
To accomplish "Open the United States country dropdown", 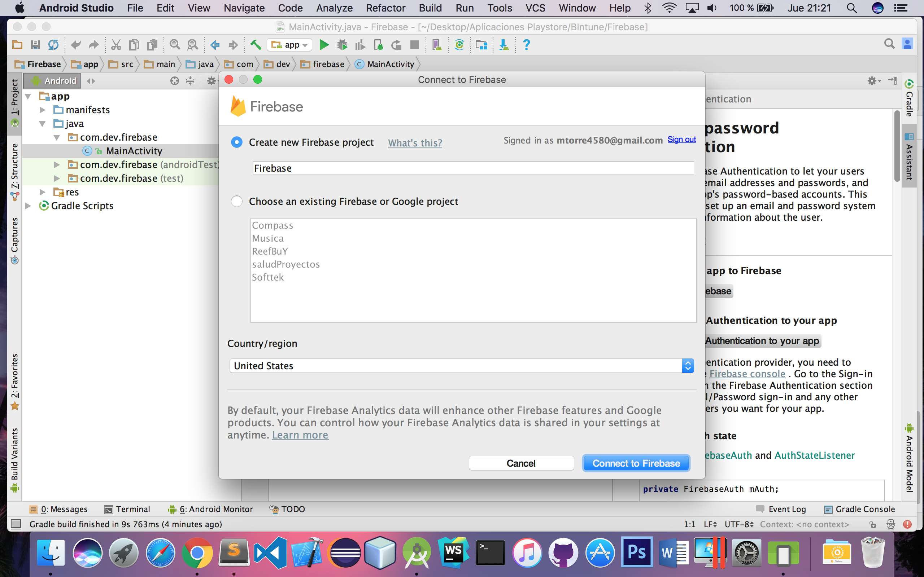I will (461, 366).
